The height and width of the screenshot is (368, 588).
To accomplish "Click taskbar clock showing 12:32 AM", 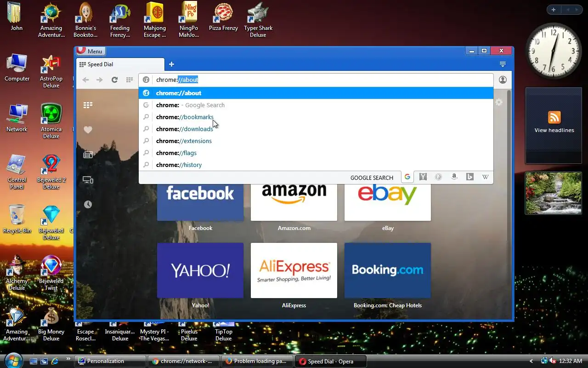I will pyautogui.click(x=571, y=361).
